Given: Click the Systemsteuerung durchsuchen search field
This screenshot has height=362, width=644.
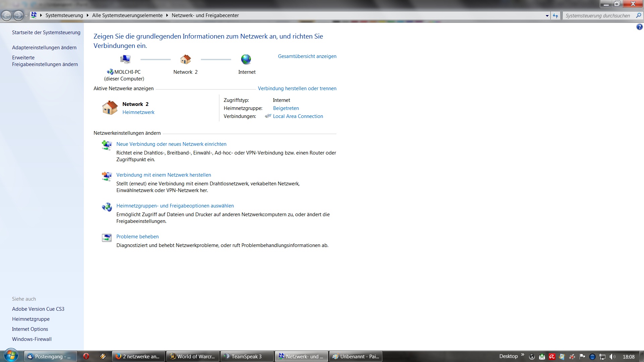Looking at the screenshot, I should [598, 15].
